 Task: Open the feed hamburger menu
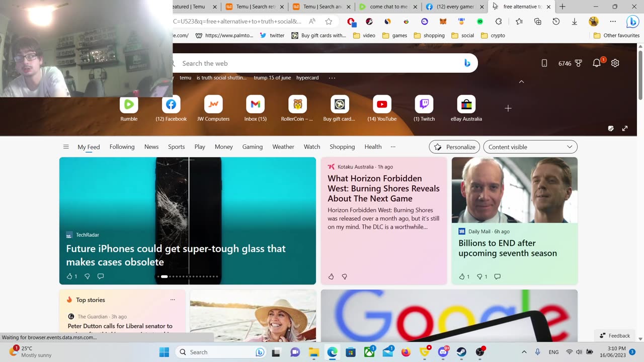[66, 147]
